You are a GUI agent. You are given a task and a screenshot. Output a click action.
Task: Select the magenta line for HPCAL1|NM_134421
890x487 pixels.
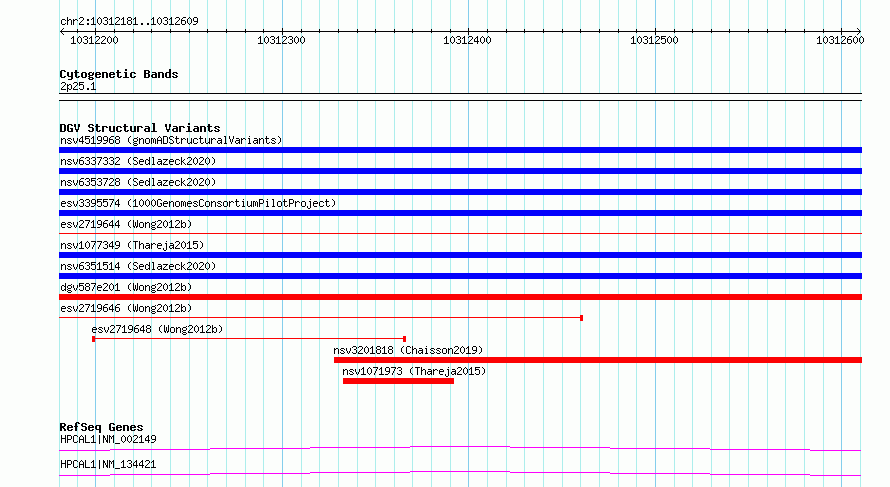click(460, 473)
